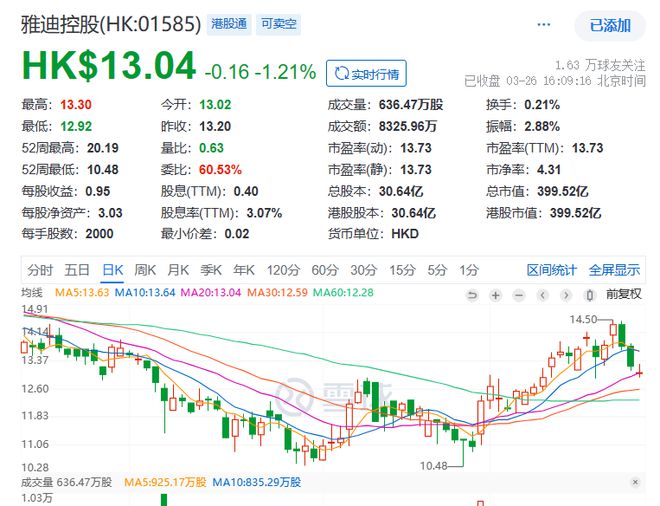Click the 股息率(TTM) value 3.07%
This screenshot has width=660, height=506.
coord(264,213)
